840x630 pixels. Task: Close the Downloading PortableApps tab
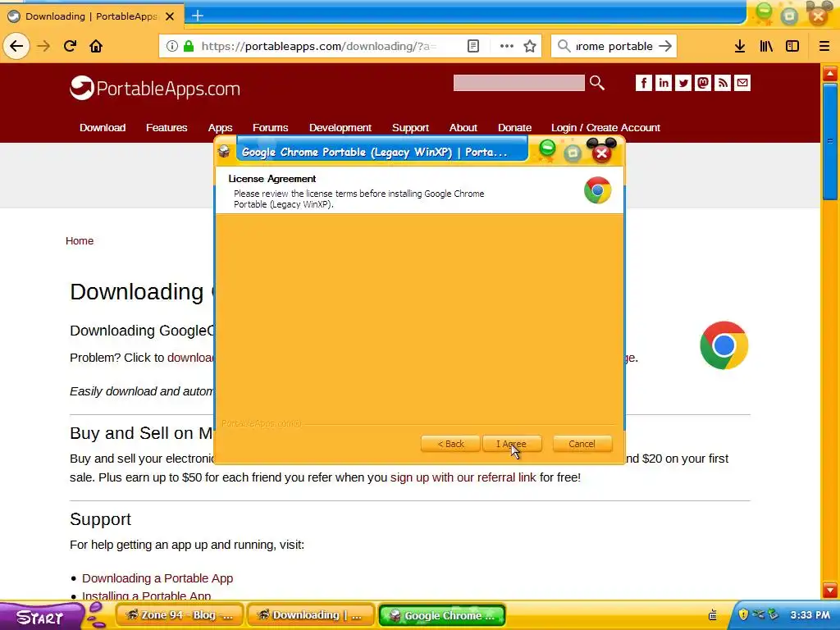[x=170, y=16]
